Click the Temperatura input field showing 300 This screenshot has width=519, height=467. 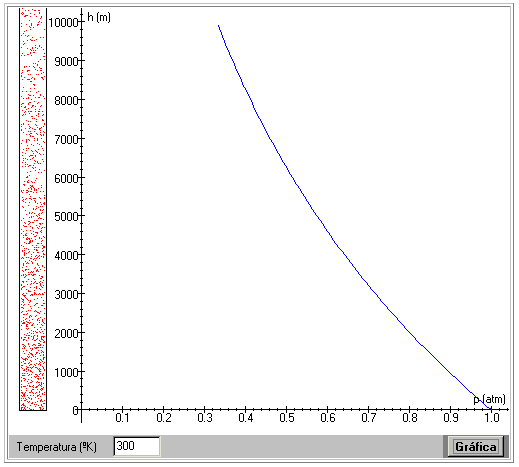click(136, 446)
